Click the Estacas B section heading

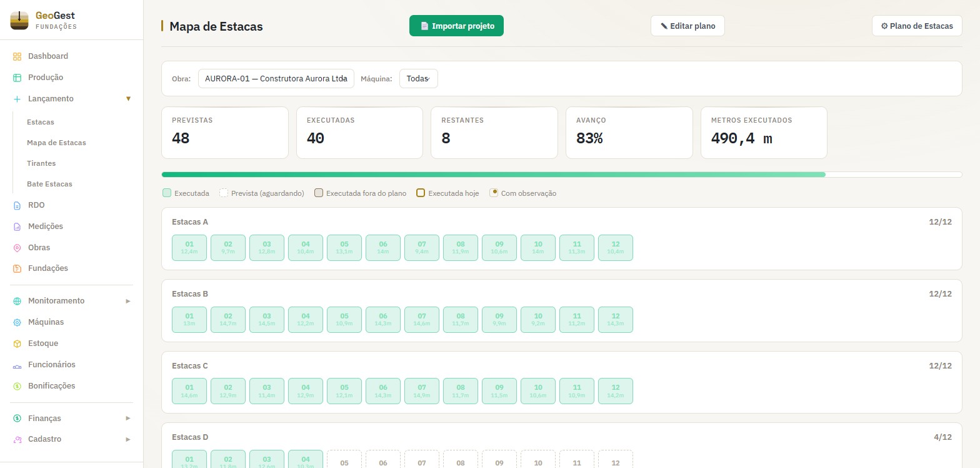(x=190, y=294)
